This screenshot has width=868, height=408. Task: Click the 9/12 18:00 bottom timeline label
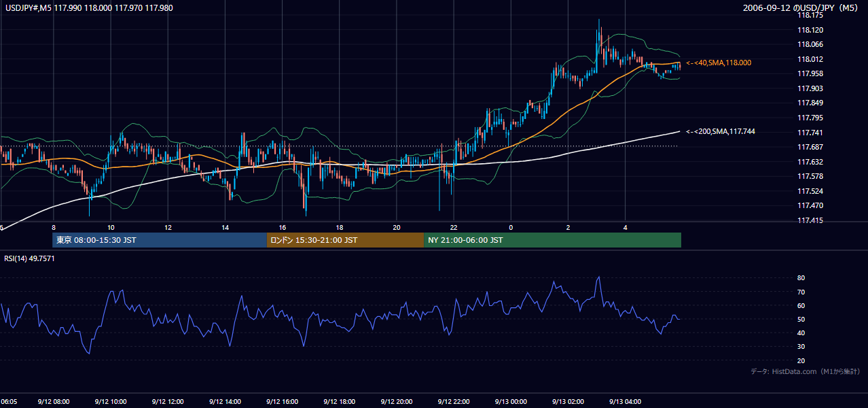point(340,401)
